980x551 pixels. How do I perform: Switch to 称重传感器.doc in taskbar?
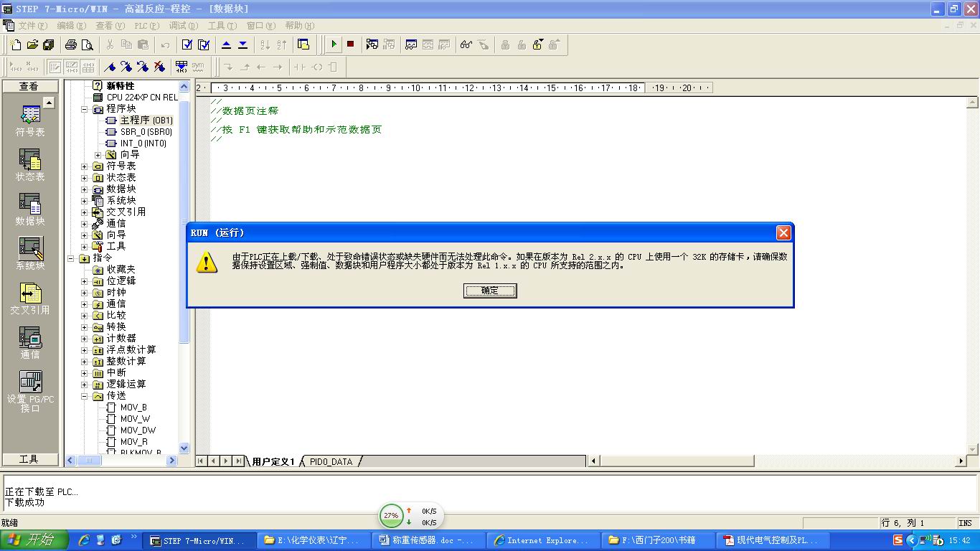[x=429, y=540]
